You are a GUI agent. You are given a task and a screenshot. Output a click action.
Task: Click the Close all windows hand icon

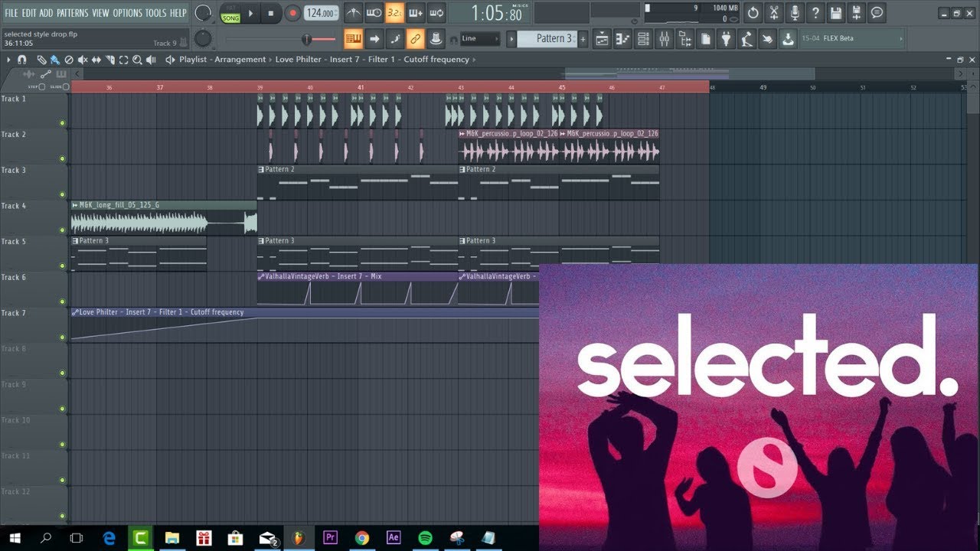[x=767, y=38]
